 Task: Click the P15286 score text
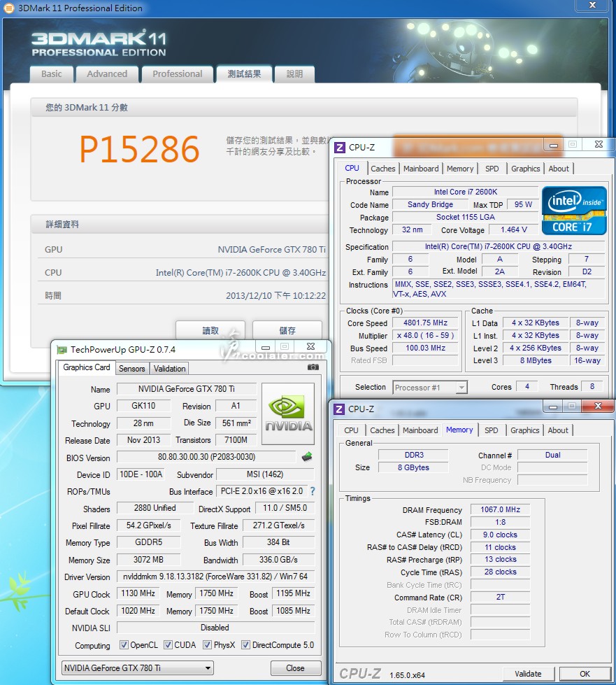[x=139, y=149]
